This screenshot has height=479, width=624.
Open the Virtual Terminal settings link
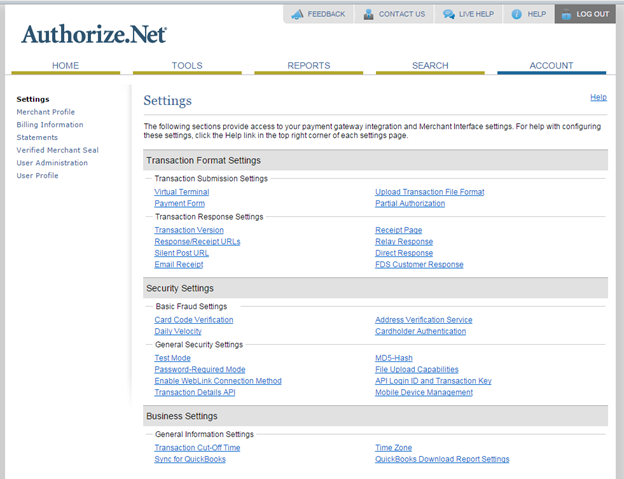pos(182,192)
